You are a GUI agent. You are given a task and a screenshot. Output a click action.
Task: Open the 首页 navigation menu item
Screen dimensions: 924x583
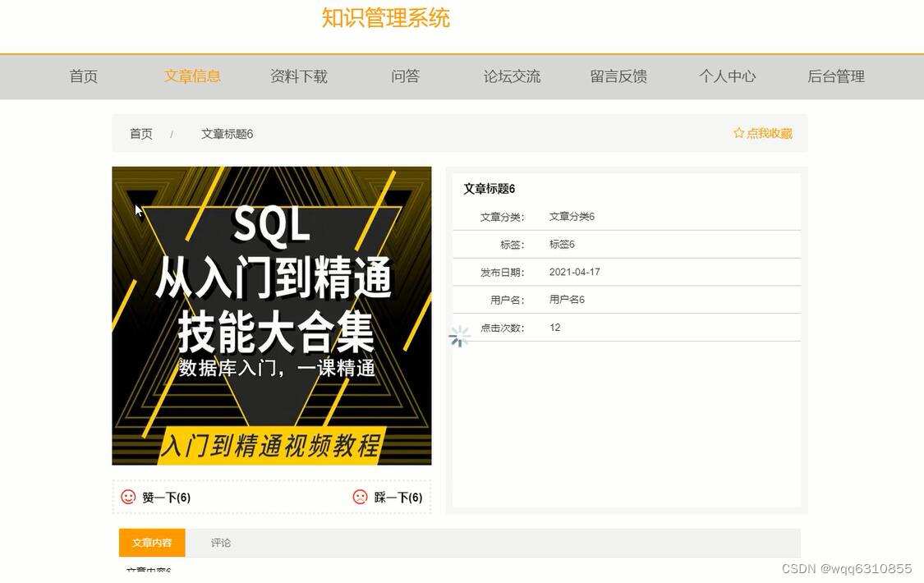click(x=84, y=76)
